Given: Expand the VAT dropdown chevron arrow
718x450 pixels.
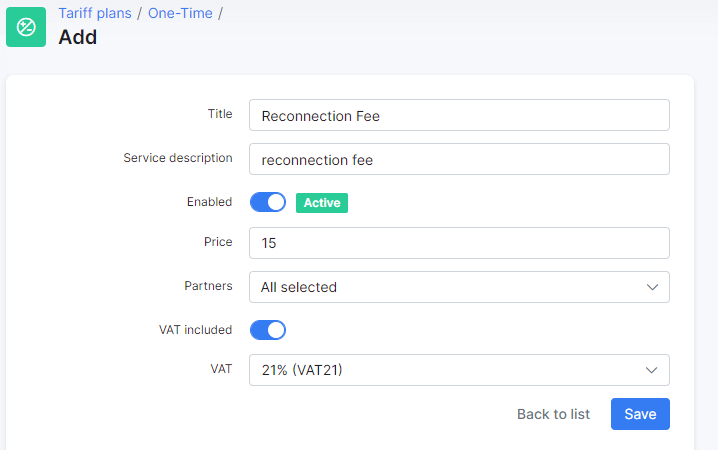Looking at the screenshot, I should [651, 370].
